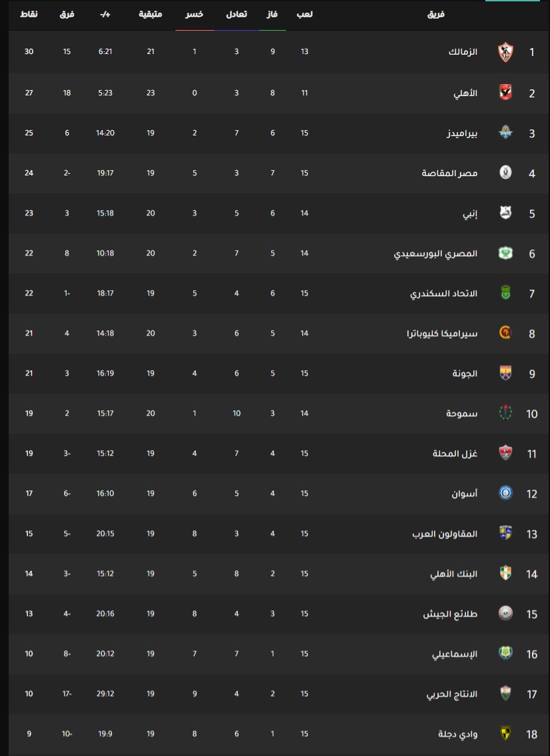The width and height of the screenshot is (550, 756).
Task: Click the Aswan blue circular badge
Action: (505, 492)
